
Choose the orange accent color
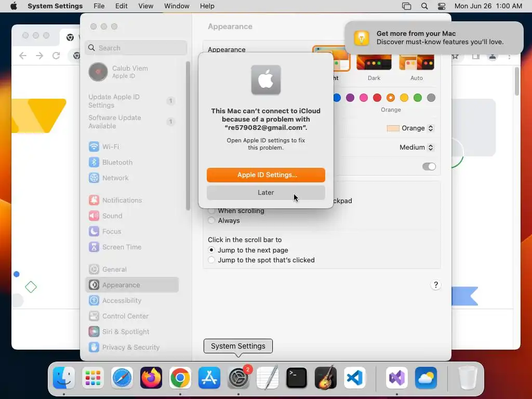[391, 98]
